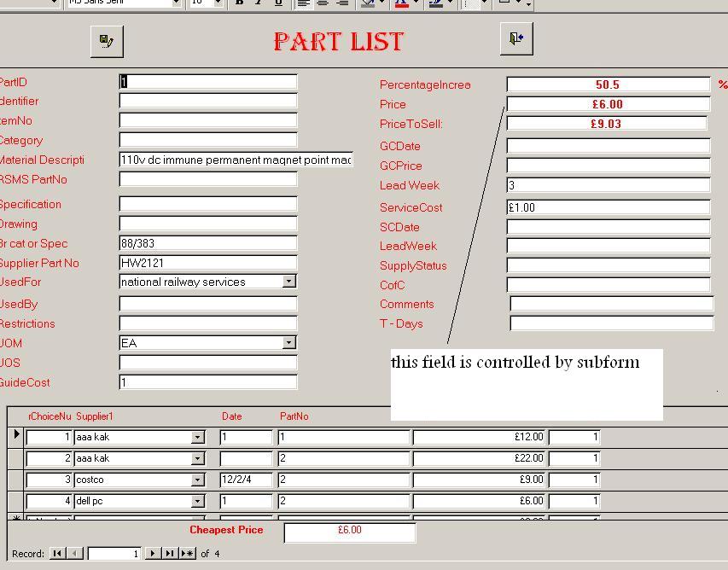
Task: Click the SCDate input field
Action: click(609, 226)
